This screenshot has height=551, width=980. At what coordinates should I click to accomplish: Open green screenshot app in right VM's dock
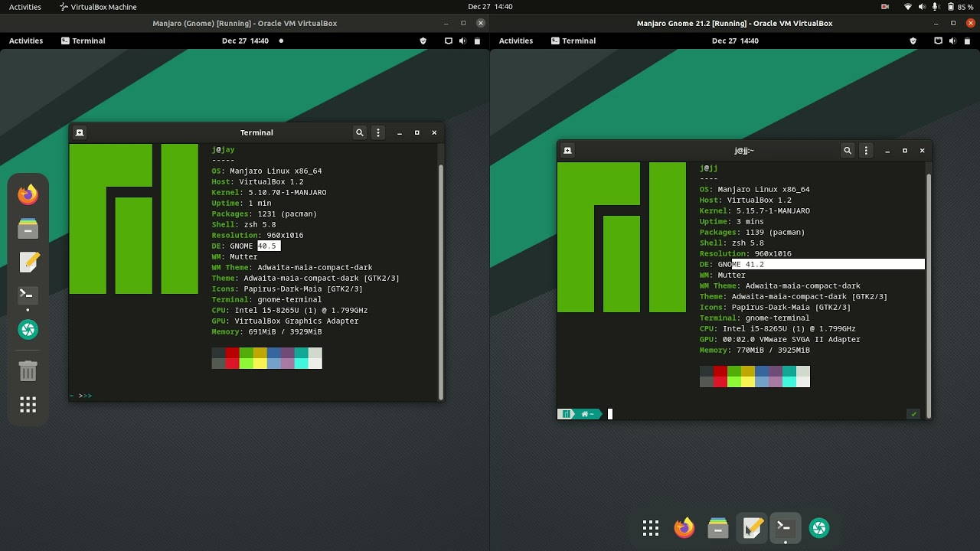tap(819, 527)
